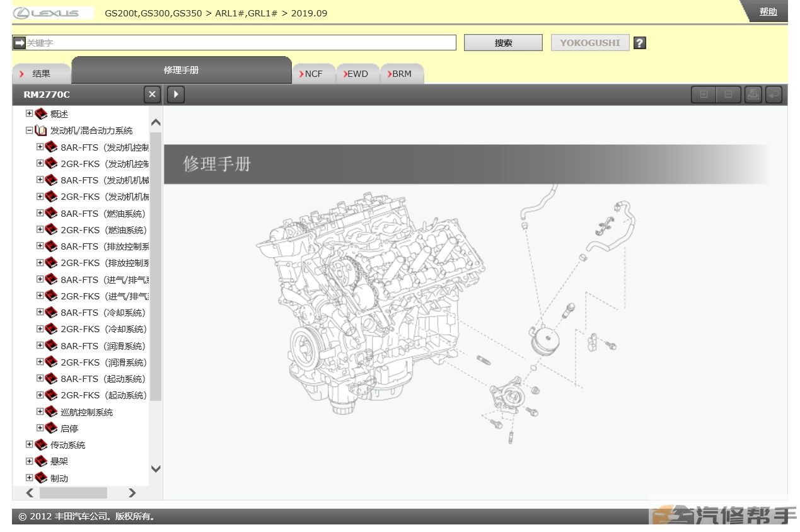Click the question mark help icon
This screenshot has height=532, width=800.
[639, 43]
